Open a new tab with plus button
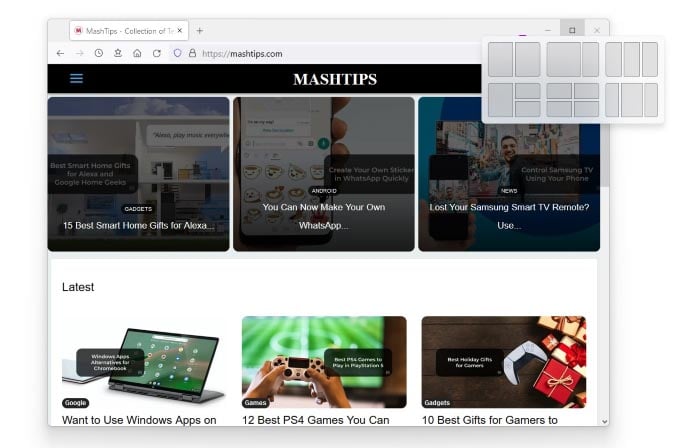 click(x=199, y=31)
